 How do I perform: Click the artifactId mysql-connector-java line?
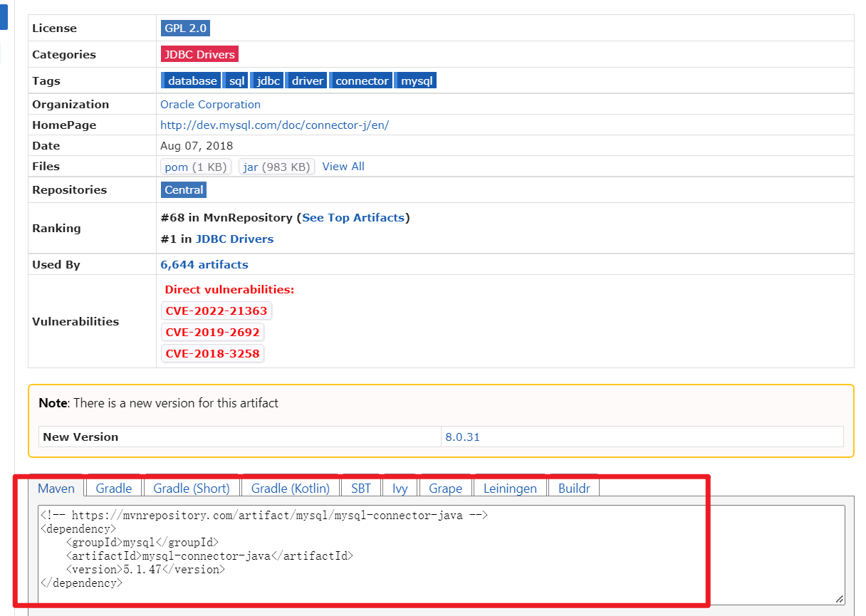tap(209, 555)
